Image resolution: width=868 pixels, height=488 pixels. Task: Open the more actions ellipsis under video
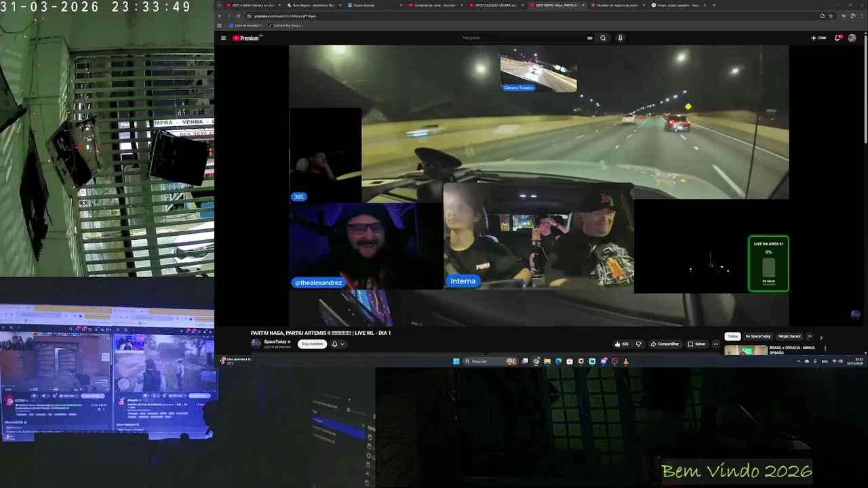(715, 344)
